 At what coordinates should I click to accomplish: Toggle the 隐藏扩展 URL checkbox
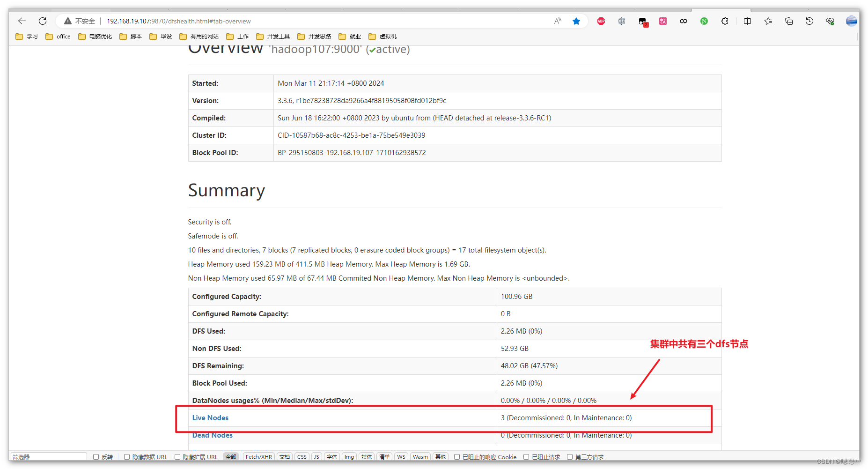(177, 457)
